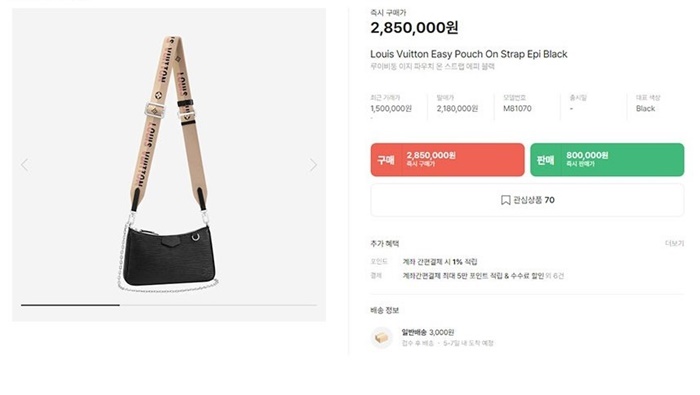700x395 pixels.
Task: Show next product image with right arrow
Action: pyautogui.click(x=313, y=165)
